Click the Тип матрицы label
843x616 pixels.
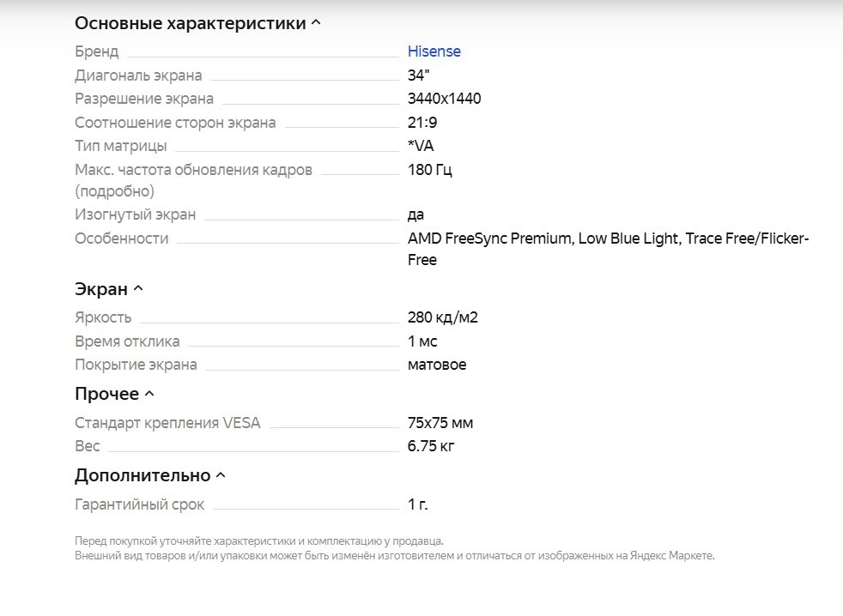120,146
